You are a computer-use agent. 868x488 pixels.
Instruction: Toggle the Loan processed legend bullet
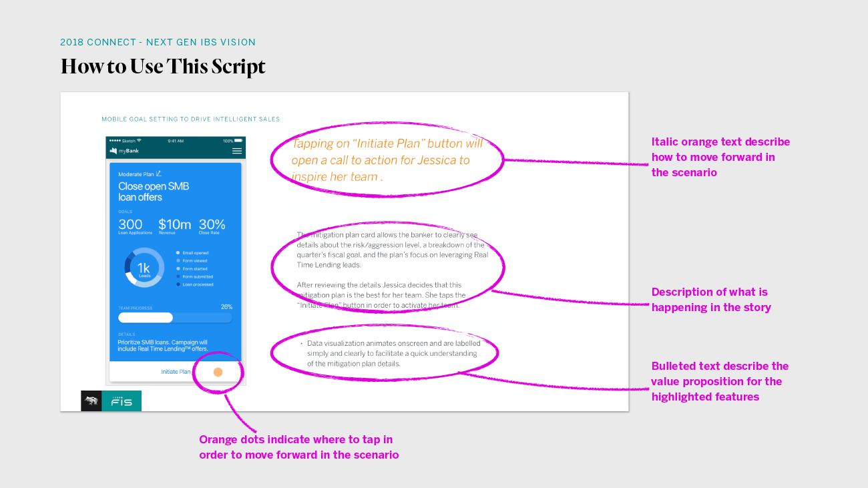tap(178, 284)
